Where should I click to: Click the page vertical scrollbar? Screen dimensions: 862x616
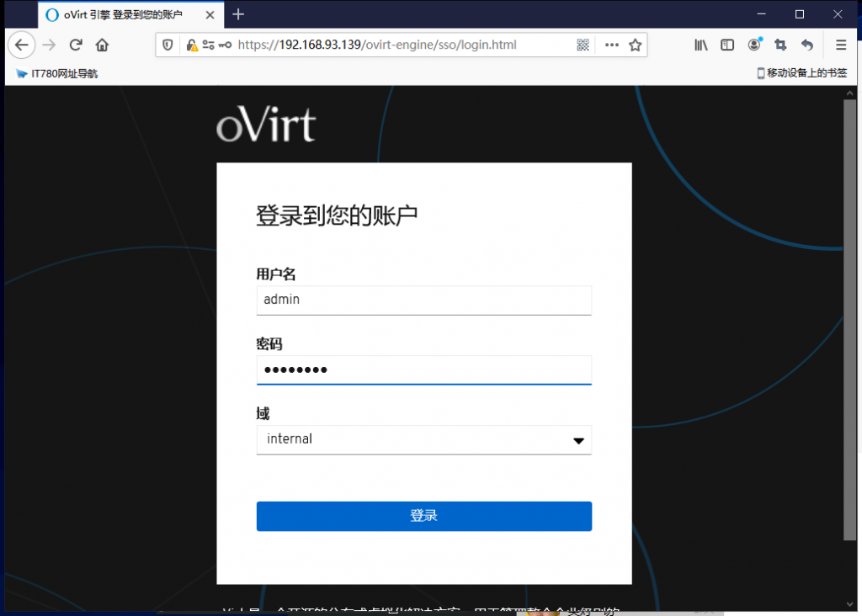850,319
